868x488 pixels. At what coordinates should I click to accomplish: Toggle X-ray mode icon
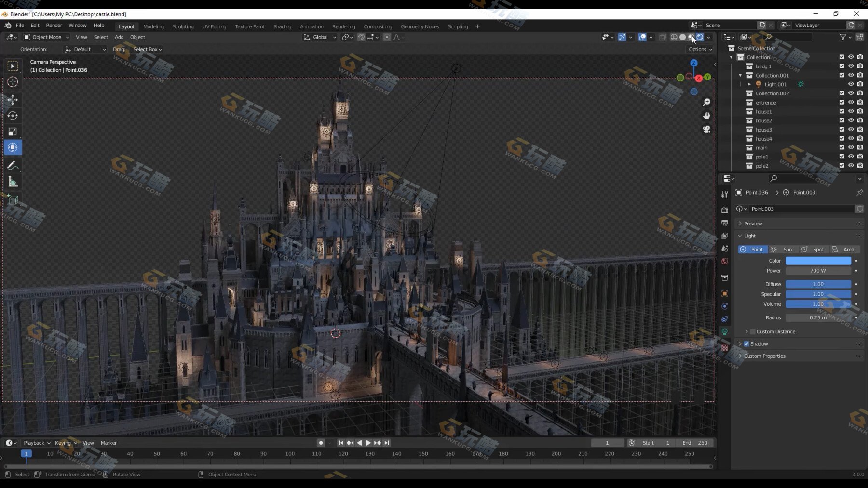(663, 37)
